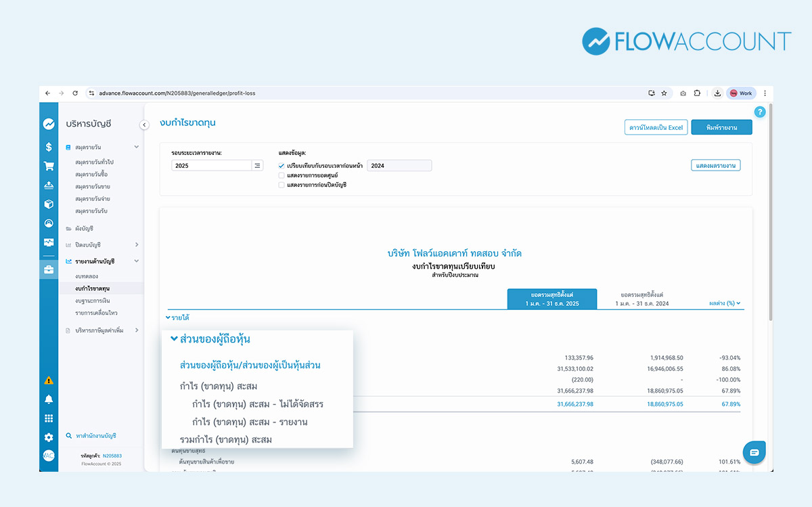Click the briefcase accounting icon in sidebar
This screenshot has width=812, height=507.
pos(49,270)
